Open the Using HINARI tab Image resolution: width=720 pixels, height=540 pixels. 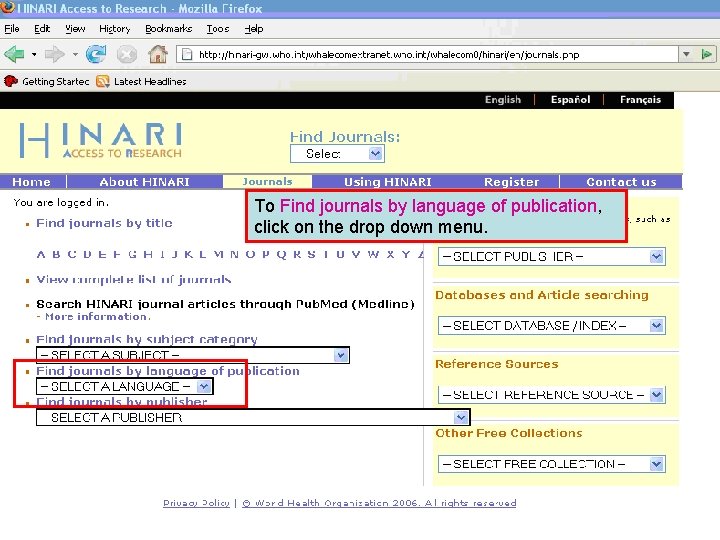click(x=388, y=182)
